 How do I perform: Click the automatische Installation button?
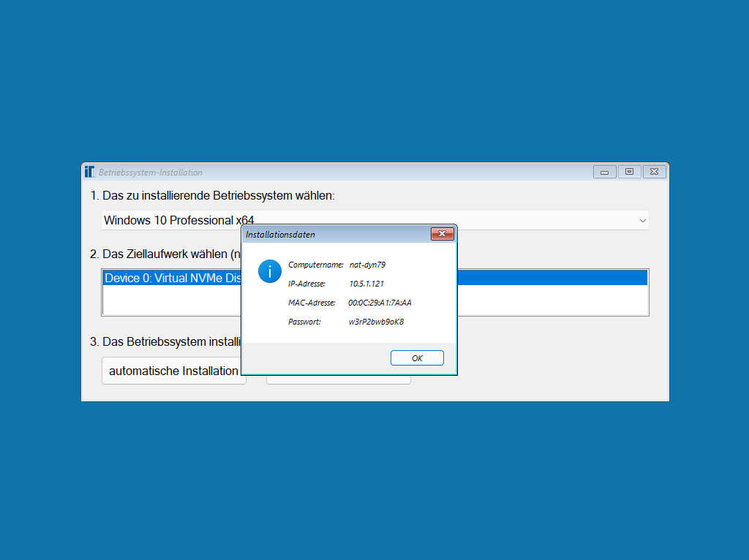(173, 371)
